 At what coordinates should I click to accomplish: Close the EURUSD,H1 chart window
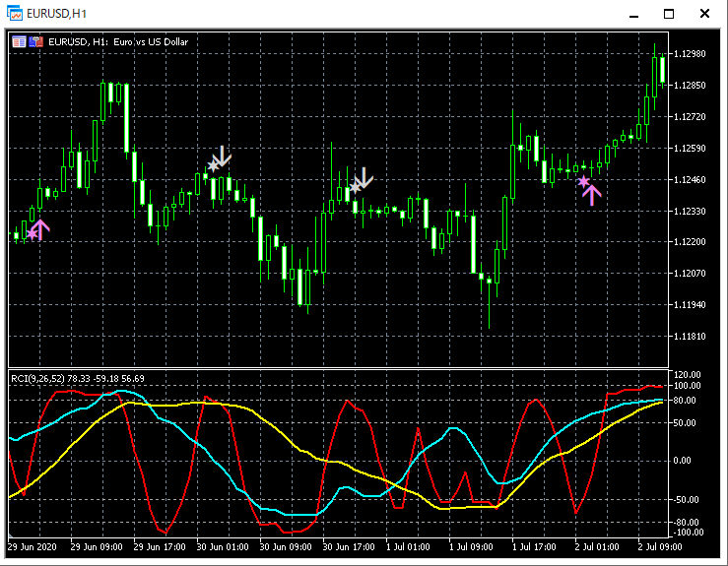704,14
